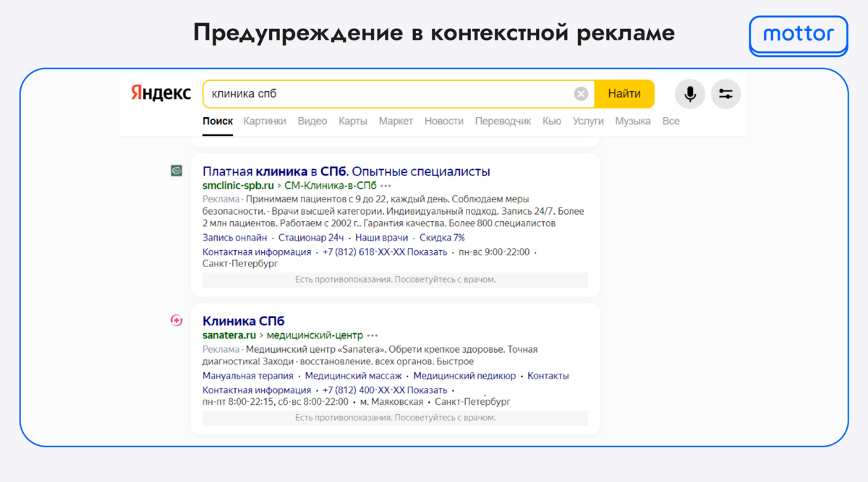Click Реклама label in smclinic snippet
868x482 pixels.
[221, 199]
